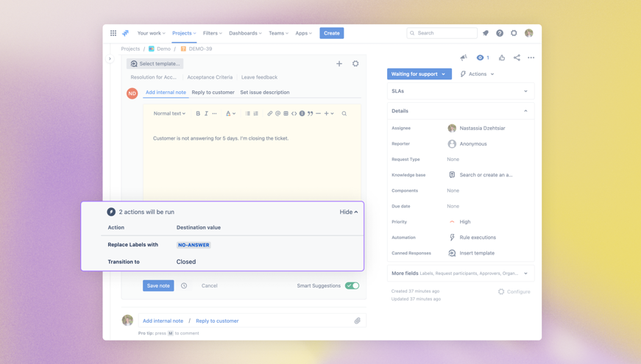Viewport: 641px width, 364px height.
Task: Click the plus icon beside Select template
Action: click(x=339, y=63)
